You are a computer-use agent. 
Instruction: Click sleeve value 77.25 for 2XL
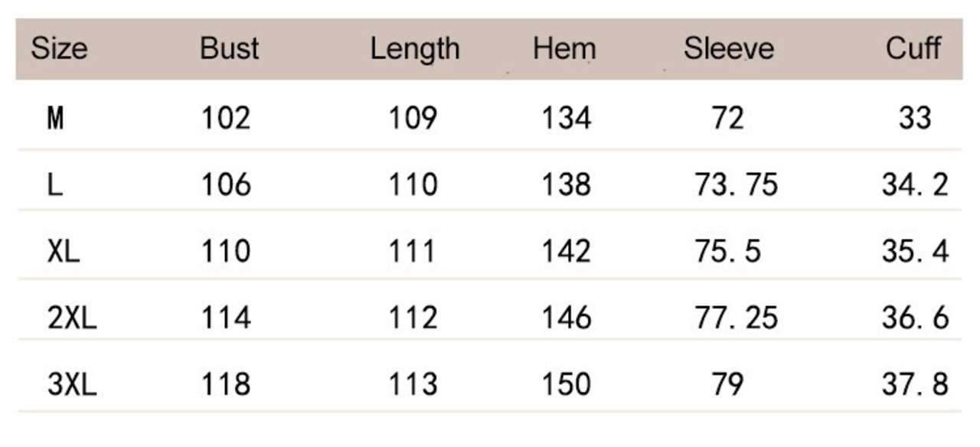[x=736, y=318]
